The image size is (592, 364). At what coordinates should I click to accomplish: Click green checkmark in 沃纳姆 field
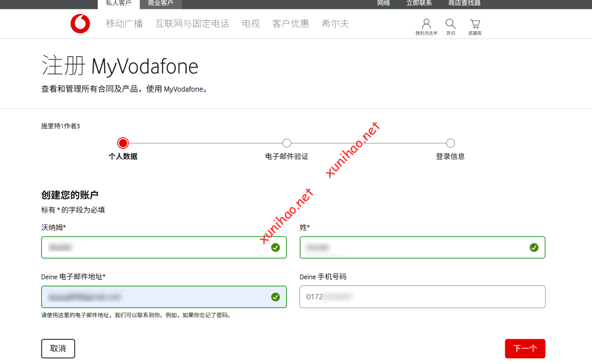pos(275,247)
